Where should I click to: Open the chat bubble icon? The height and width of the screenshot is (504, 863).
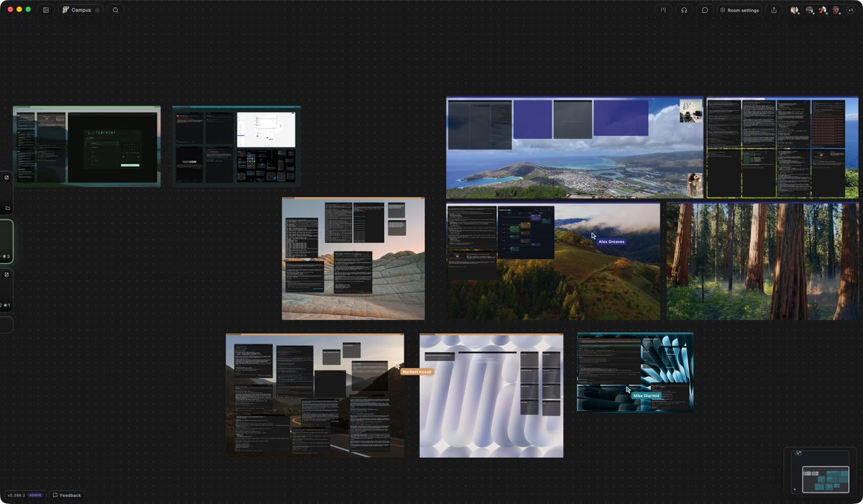tap(705, 10)
